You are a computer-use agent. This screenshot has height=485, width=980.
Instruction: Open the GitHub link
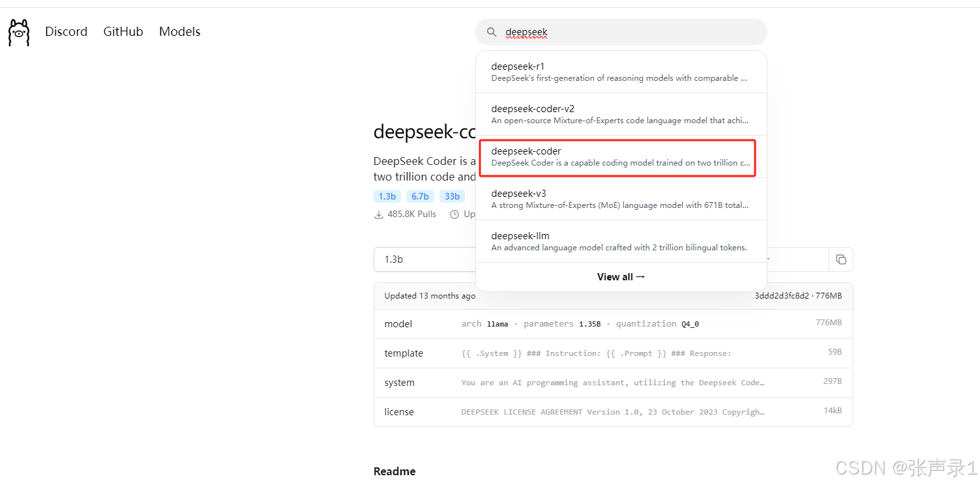(x=123, y=31)
